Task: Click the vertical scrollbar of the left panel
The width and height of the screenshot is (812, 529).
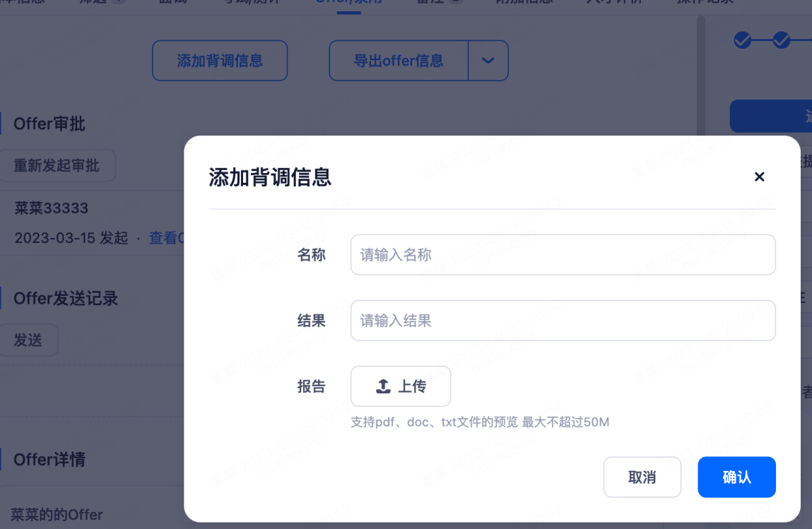Action: pos(700,71)
